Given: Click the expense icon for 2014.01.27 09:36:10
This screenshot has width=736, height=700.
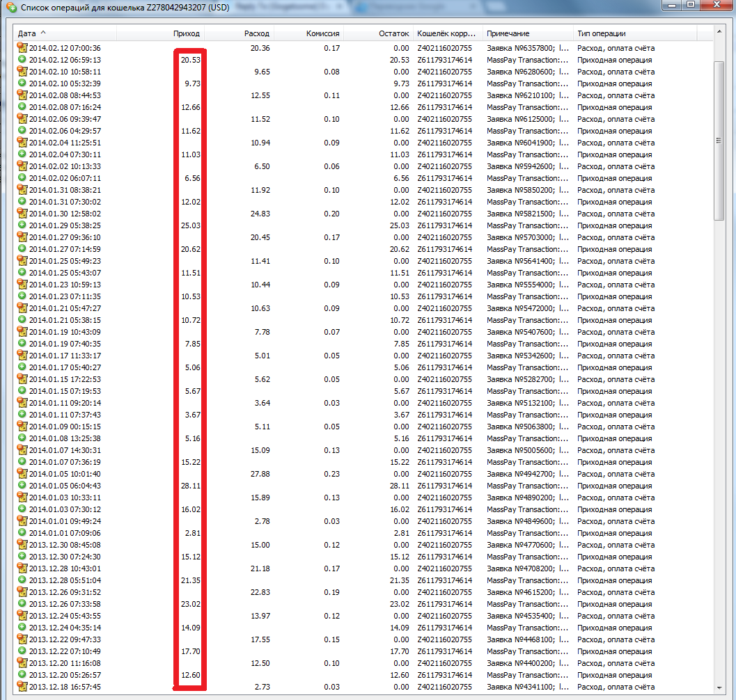Looking at the screenshot, I should tap(22, 237).
